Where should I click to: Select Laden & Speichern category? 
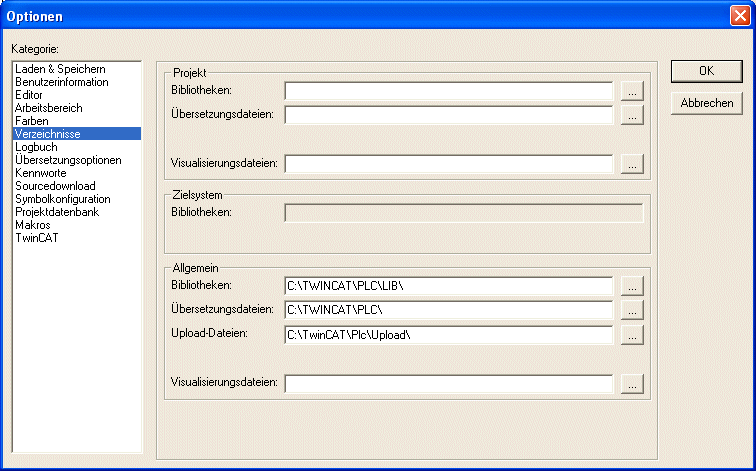click(60, 69)
